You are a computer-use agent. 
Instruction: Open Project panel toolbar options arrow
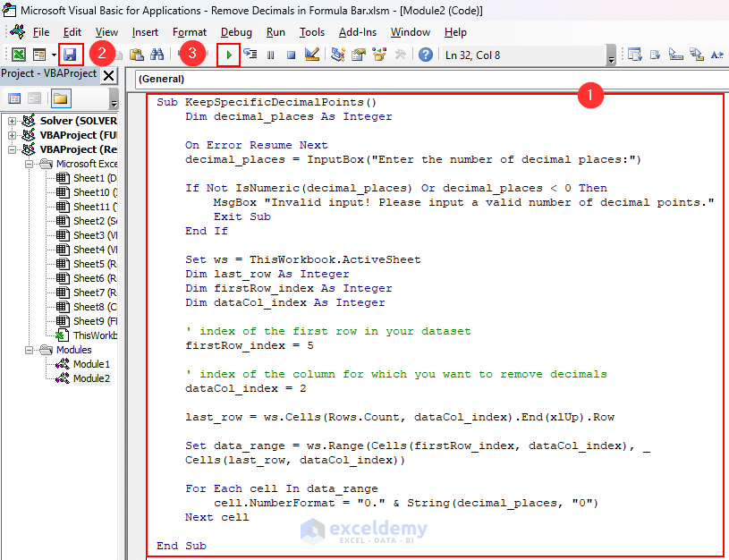click(x=114, y=98)
